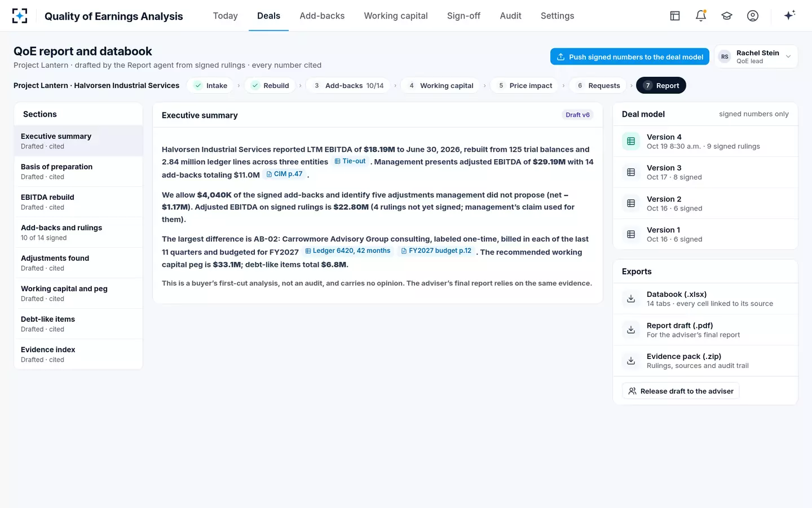Go to the Rebuild step
This screenshot has height=508, width=812.
click(x=270, y=85)
